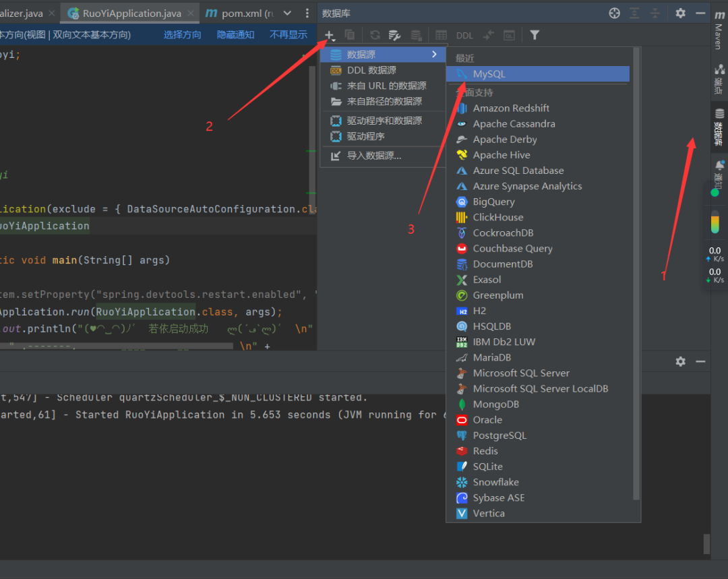
Task: Select 驱动程序 menu item
Action: click(383, 137)
